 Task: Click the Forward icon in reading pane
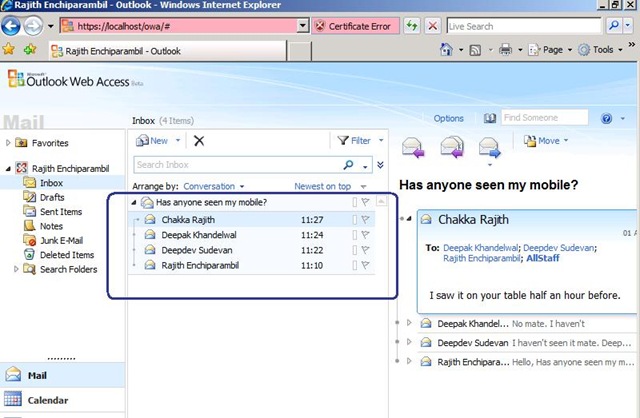point(489,148)
